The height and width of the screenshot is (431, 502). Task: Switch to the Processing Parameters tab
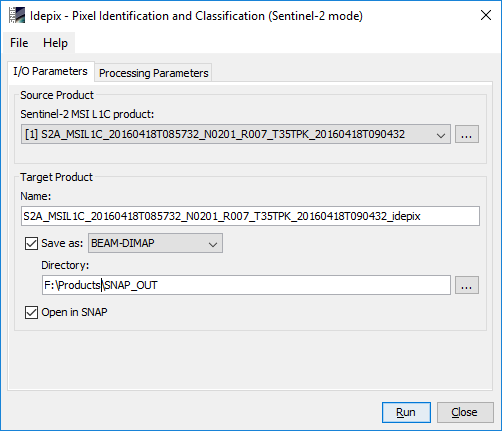(154, 73)
